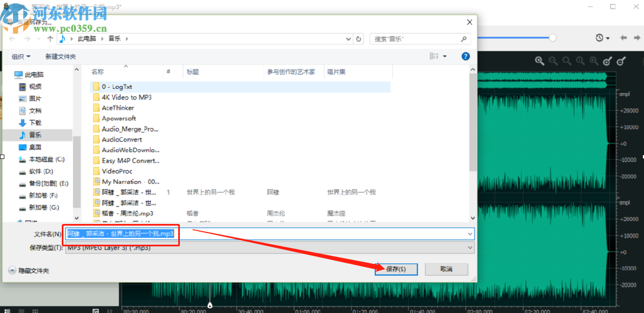The width and height of the screenshot is (644, 313).
Task: Select 桌面 in the navigation tree
Action: pos(30,147)
